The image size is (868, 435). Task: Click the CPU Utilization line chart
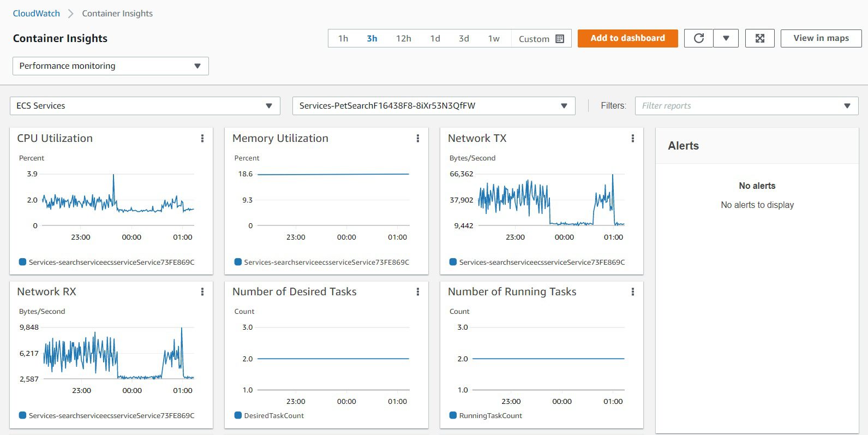tap(118, 200)
